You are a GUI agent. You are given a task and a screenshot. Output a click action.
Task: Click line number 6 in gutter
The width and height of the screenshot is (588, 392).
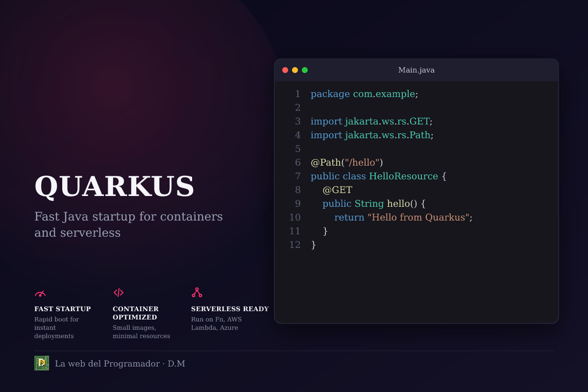pos(297,163)
